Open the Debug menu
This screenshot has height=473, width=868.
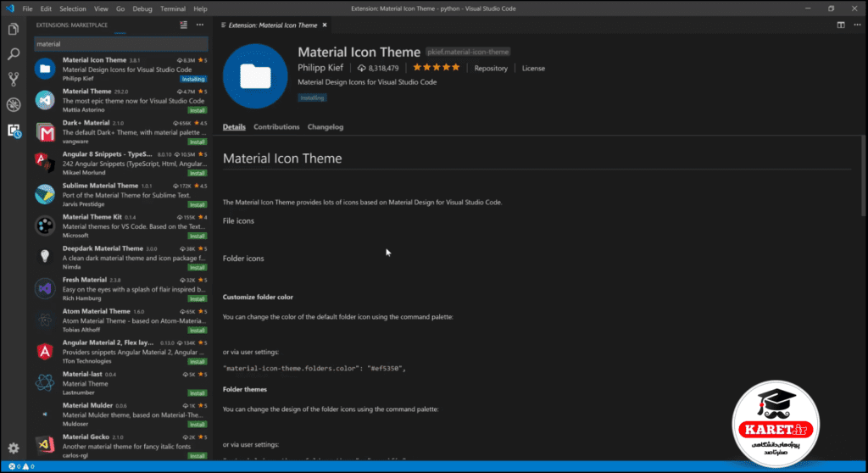pyautogui.click(x=142, y=8)
